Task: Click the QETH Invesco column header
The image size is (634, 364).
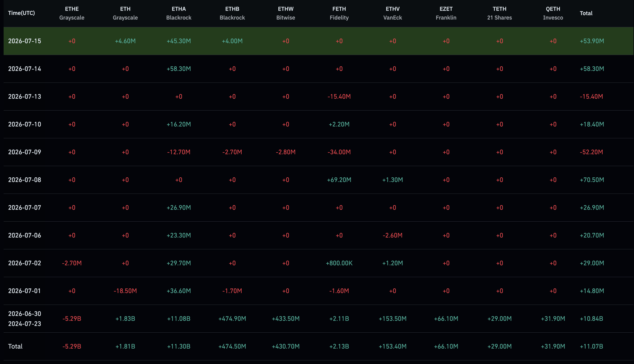Action: (x=553, y=13)
